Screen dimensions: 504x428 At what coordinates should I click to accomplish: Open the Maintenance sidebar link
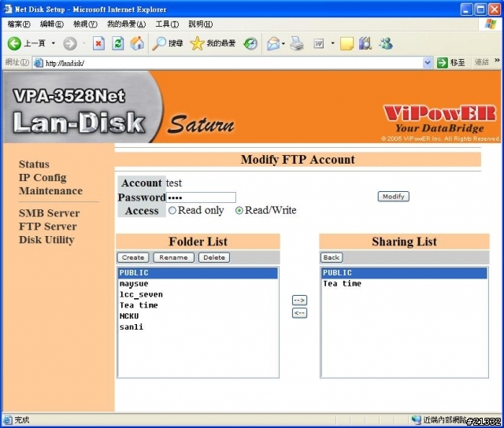click(x=50, y=190)
